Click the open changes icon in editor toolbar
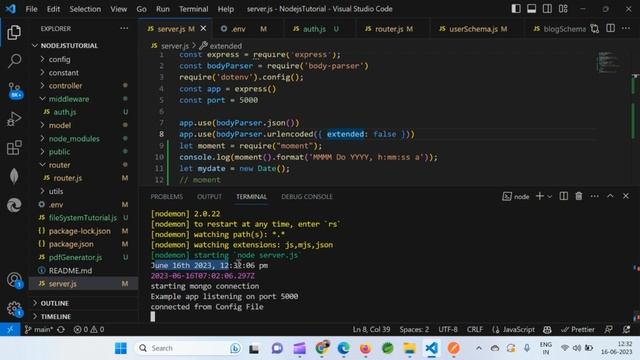 click(x=595, y=29)
